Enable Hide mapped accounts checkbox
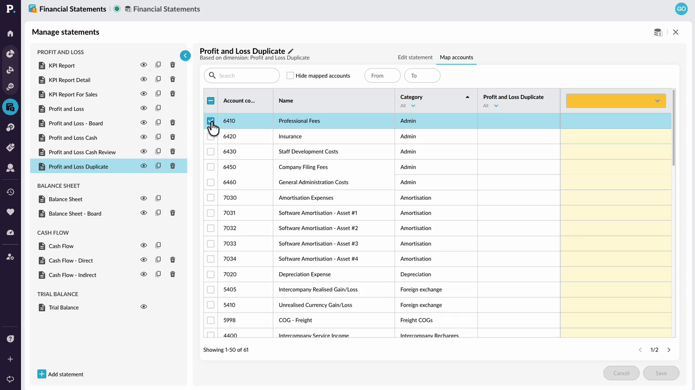Screen dimensions: 695x390 pyautogui.click(x=290, y=75)
